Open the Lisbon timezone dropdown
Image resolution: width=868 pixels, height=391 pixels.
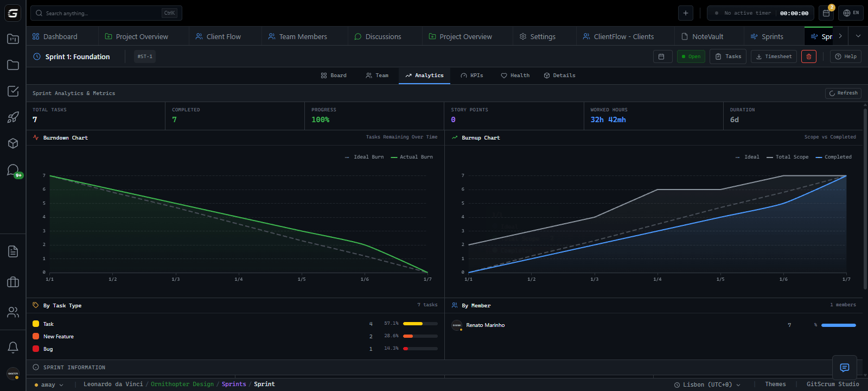(x=707, y=384)
